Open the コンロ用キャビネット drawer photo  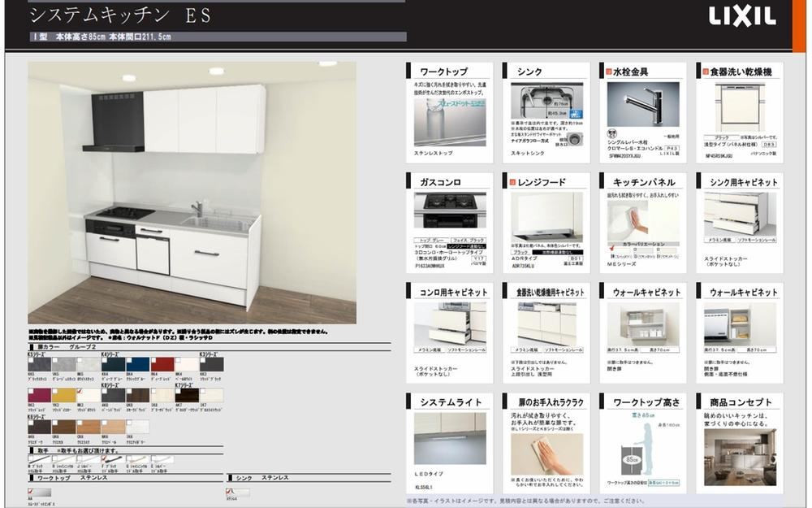450,323
